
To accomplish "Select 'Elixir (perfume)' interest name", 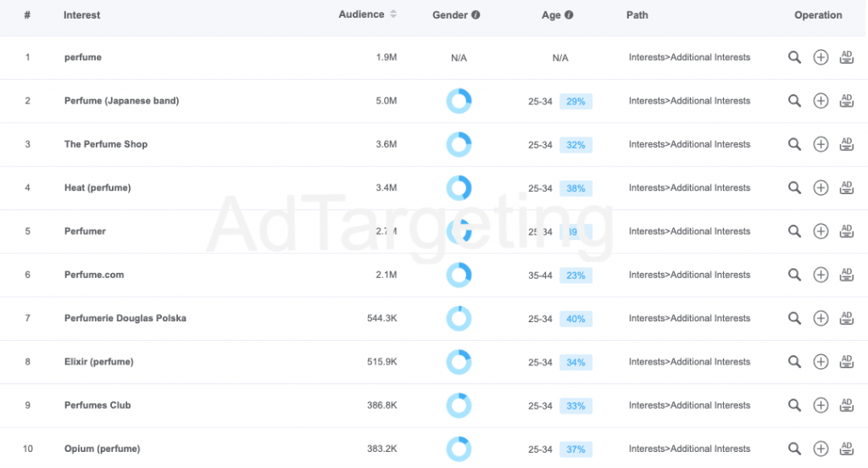I will click(x=98, y=362).
